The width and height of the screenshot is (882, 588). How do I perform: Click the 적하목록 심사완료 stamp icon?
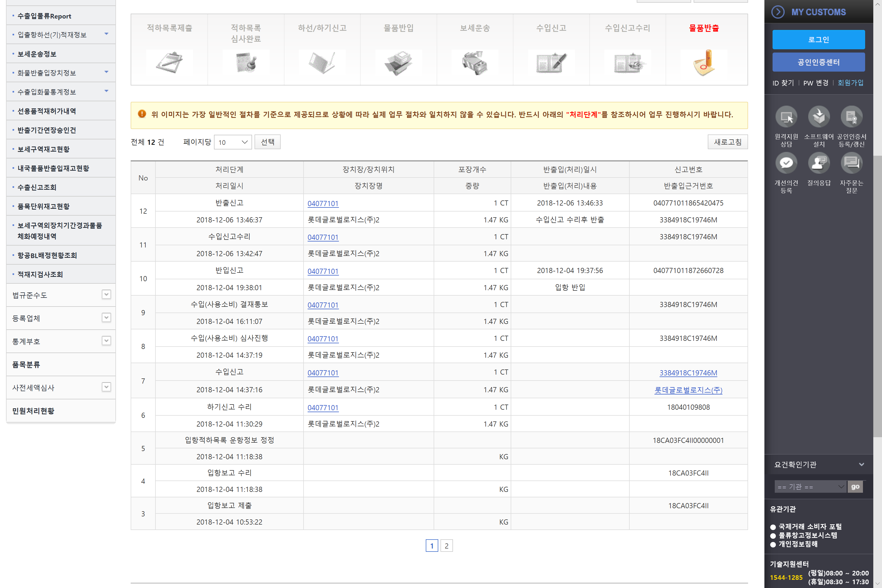(x=246, y=62)
